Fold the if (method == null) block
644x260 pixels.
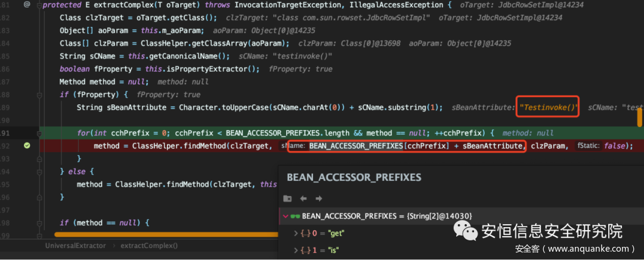pyautogui.click(x=39, y=223)
